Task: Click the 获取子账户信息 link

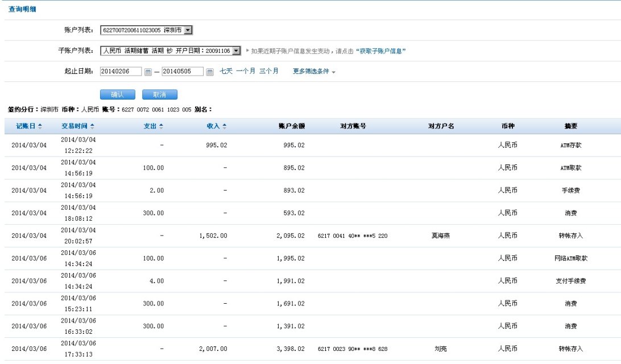Action: point(381,51)
